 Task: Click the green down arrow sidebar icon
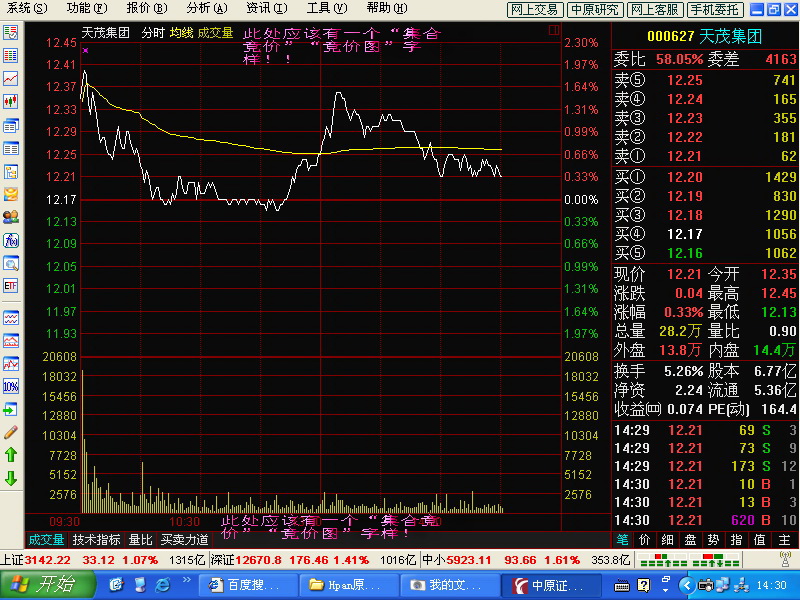pyautogui.click(x=11, y=478)
